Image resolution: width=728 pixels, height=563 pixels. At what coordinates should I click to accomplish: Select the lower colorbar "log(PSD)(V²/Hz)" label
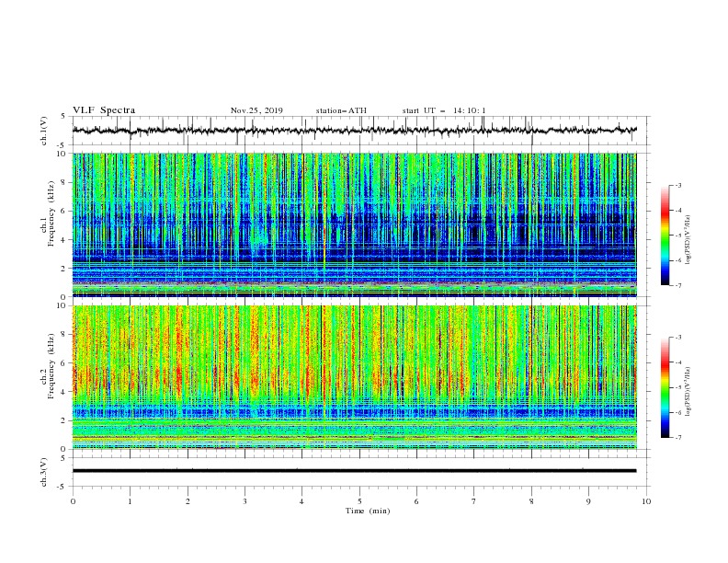point(688,392)
